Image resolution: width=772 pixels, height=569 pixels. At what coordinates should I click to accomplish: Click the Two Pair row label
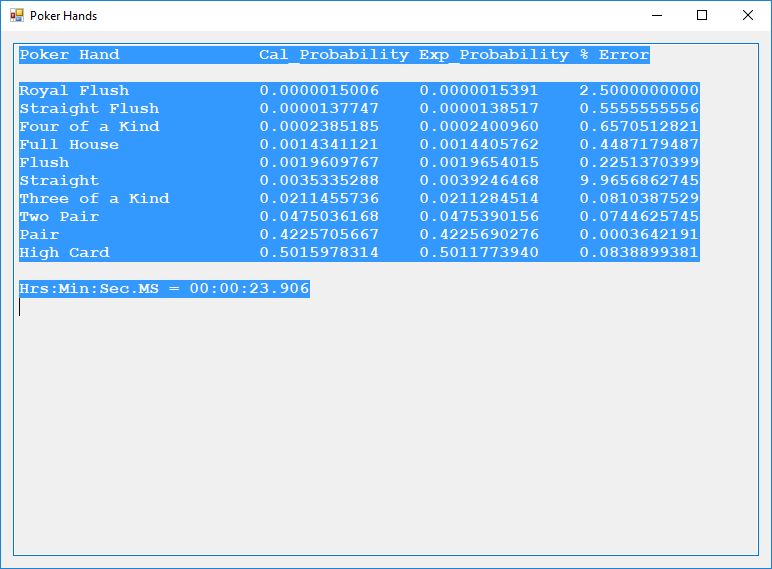pos(59,217)
